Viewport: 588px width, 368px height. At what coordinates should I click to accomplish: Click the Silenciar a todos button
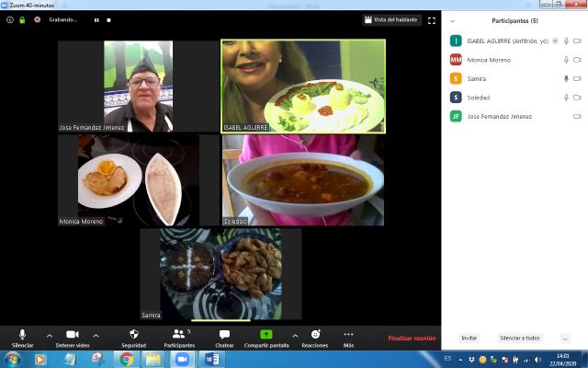click(x=519, y=338)
